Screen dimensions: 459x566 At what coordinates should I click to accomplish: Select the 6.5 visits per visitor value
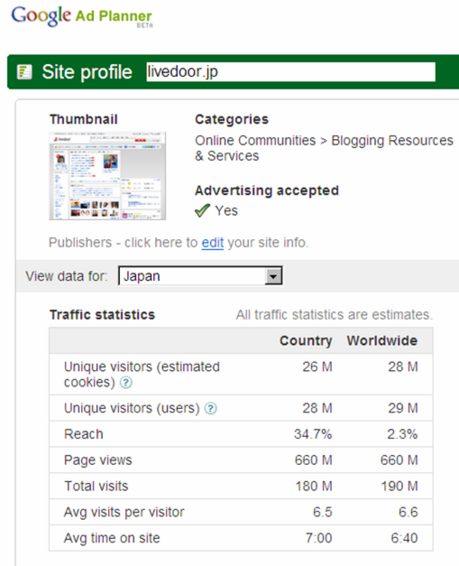323,512
